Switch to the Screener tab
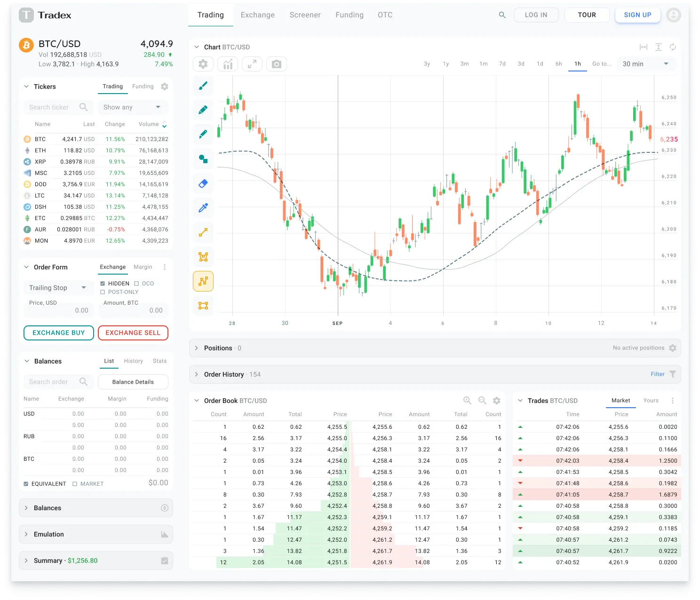This screenshot has width=700, height=600. tap(305, 15)
